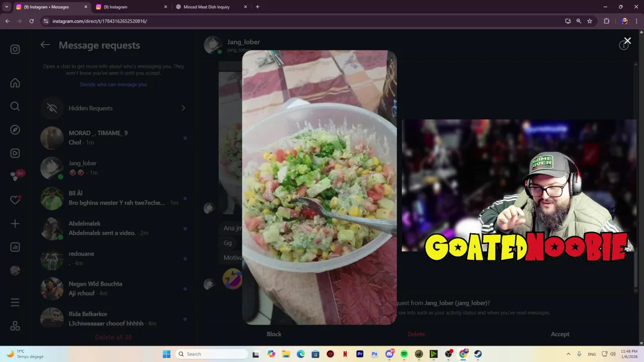The image size is (644, 362).
Task: Open zoom magnifier icon in address bar
Action: click(x=579, y=21)
